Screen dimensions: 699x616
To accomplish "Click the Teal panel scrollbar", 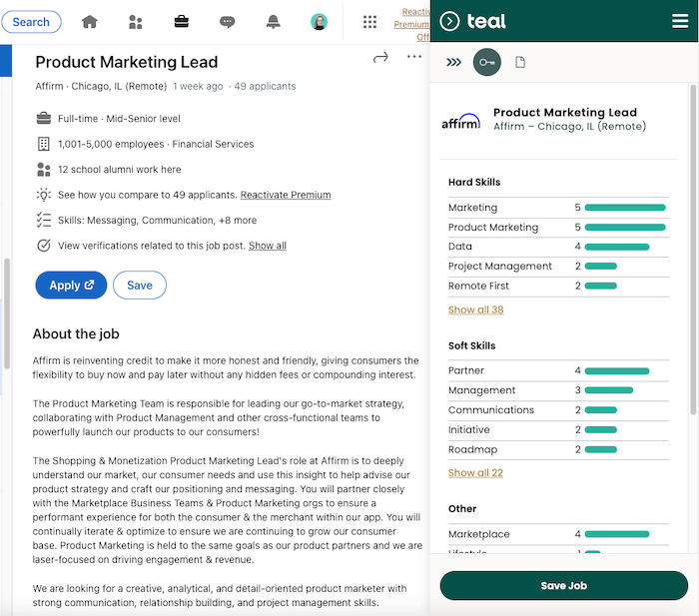I will [693, 250].
